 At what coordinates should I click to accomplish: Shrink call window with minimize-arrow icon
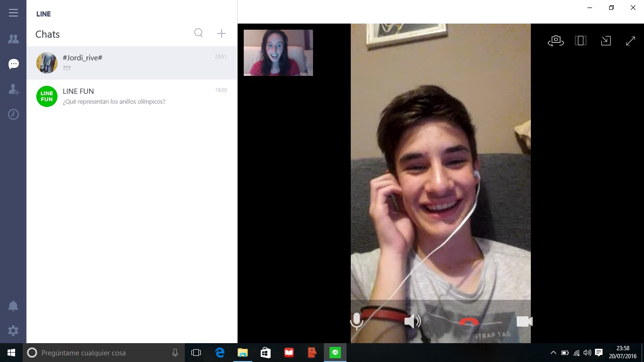coord(606,41)
